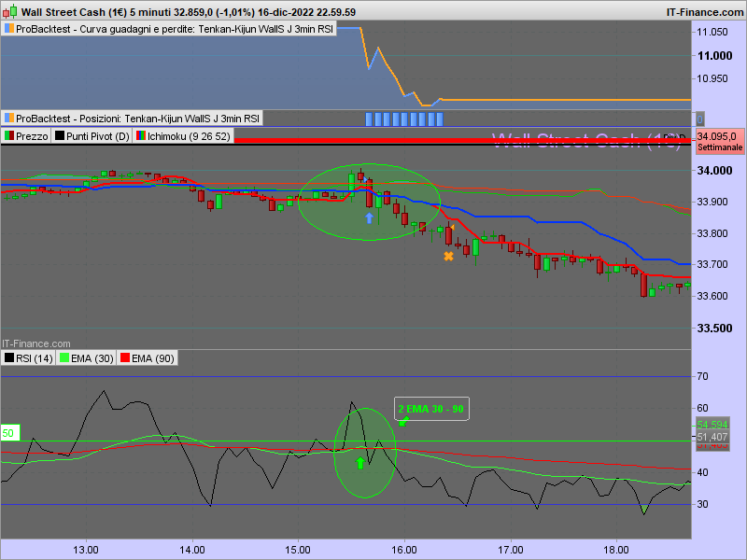This screenshot has height=560, width=747.
Task: Click the 11.050 equity axis value
Action: coord(712,32)
